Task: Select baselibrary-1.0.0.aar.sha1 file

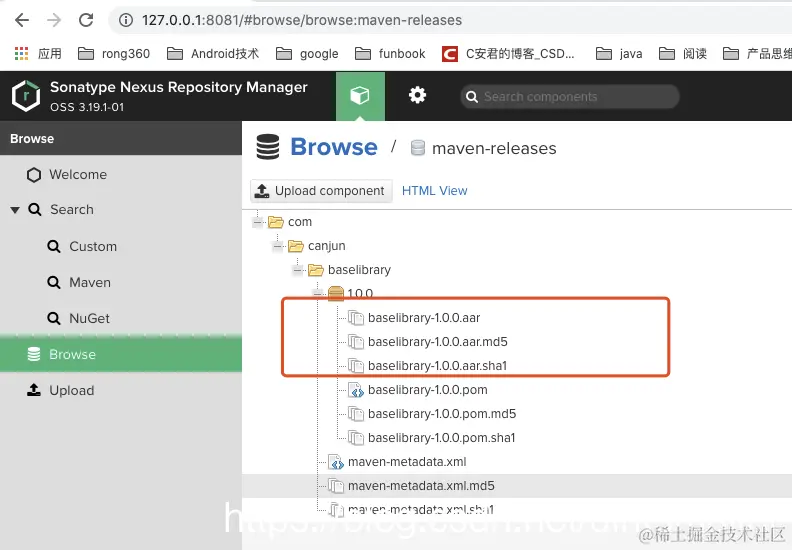Action: 437,366
